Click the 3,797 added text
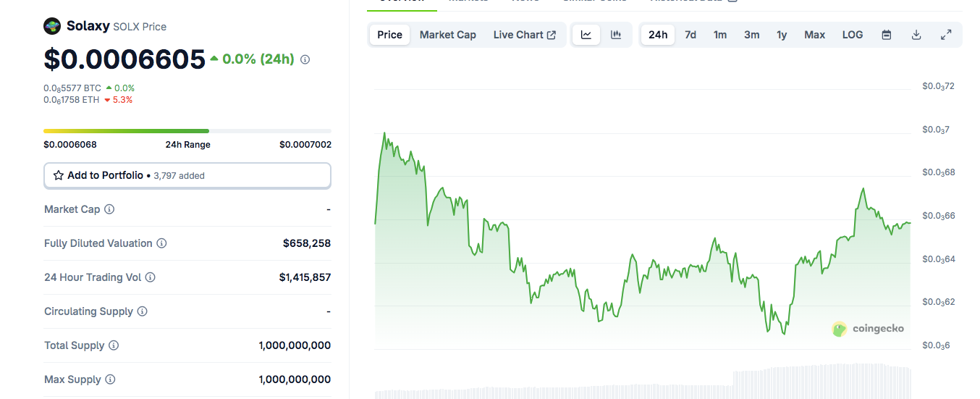 (x=179, y=175)
